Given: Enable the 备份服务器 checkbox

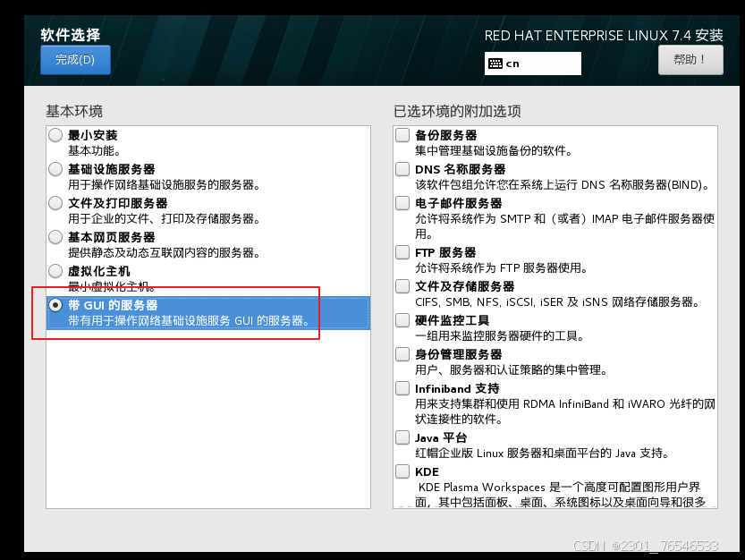Looking at the screenshot, I should click(402, 135).
